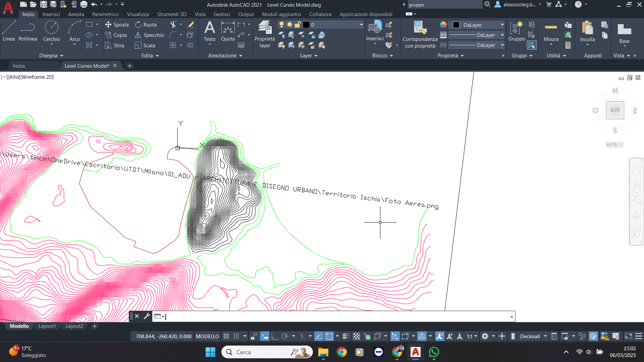Toggle 2D object snap in status bar
644x362 pixels.
329,336
